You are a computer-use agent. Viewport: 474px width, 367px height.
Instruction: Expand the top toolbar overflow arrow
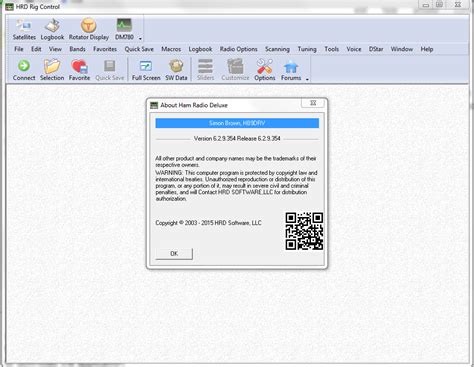(x=140, y=39)
